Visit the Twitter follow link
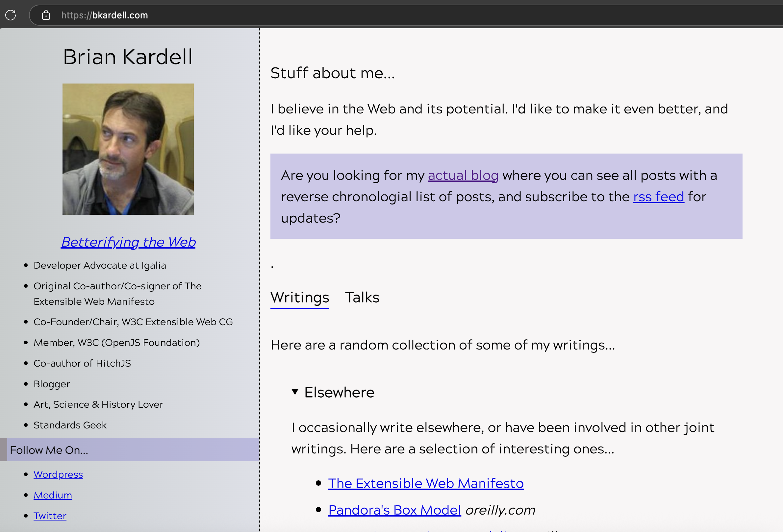 [50, 516]
